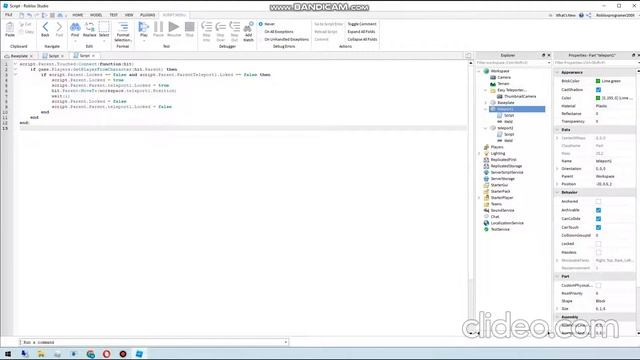Image resolution: width=640 pixels, height=360 pixels.
Task: Select the Lighting service in Explorer
Action: click(498, 153)
